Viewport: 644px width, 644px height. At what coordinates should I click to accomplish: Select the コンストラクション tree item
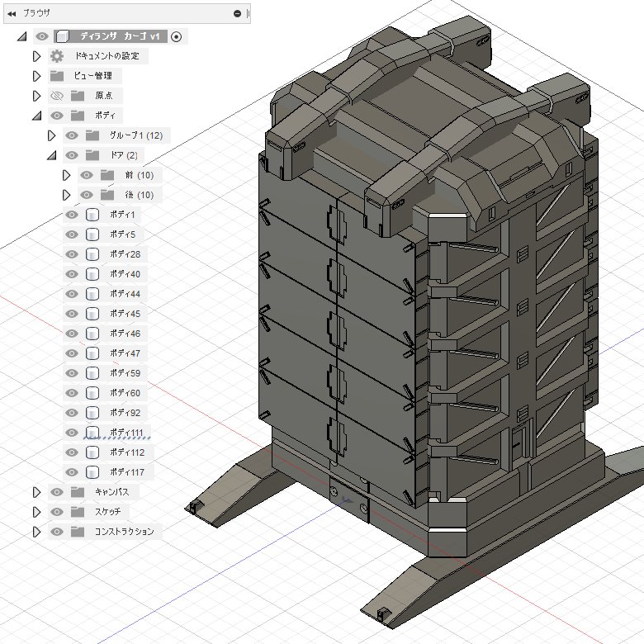coord(124,532)
